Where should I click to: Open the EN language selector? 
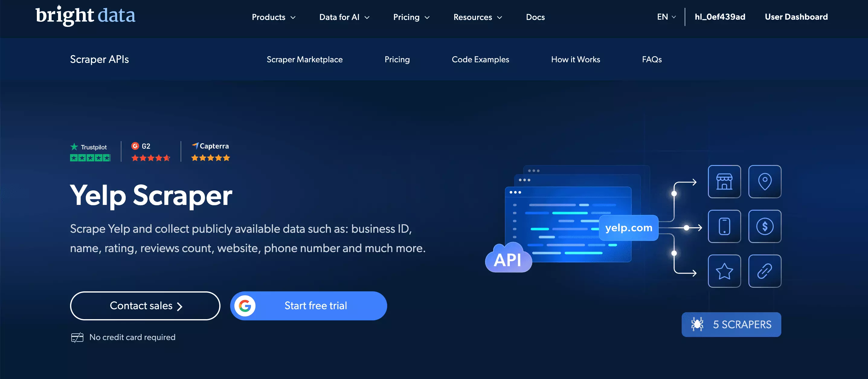click(666, 17)
